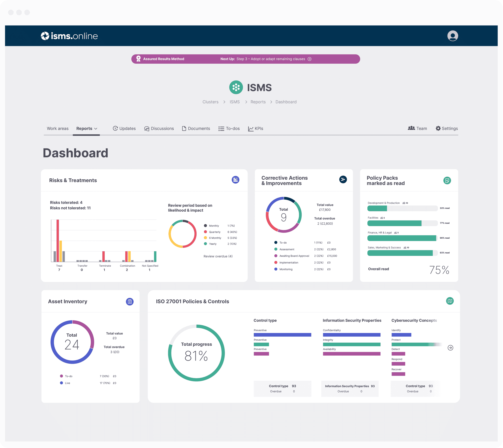The height and width of the screenshot is (448, 503).
Task: Click the Corrective Actions card icon
Action: click(343, 180)
